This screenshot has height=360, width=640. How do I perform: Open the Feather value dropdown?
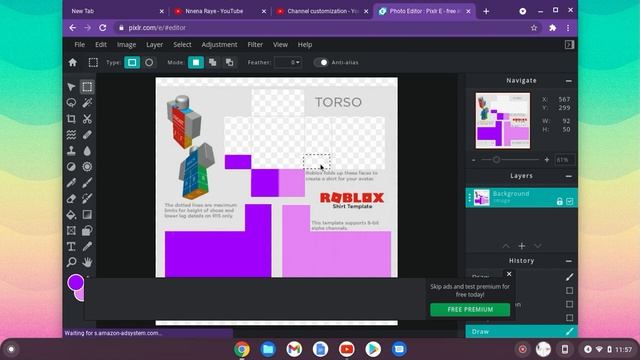[288, 62]
